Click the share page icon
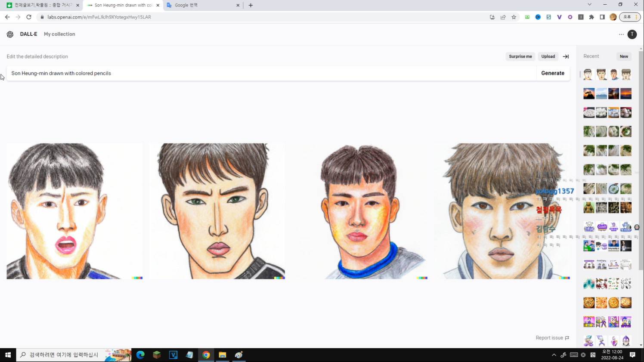The height and width of the screenshot is (362, 644). click(503, 17)
